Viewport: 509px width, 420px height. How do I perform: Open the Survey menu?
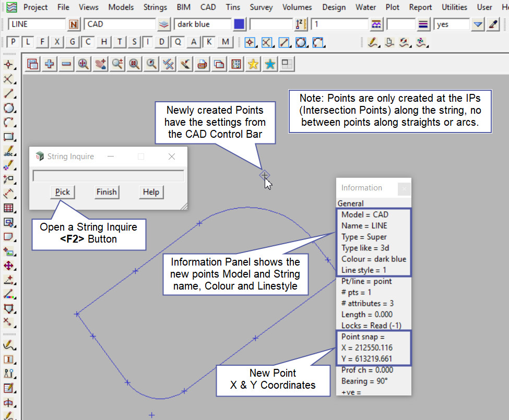[261, 7]
